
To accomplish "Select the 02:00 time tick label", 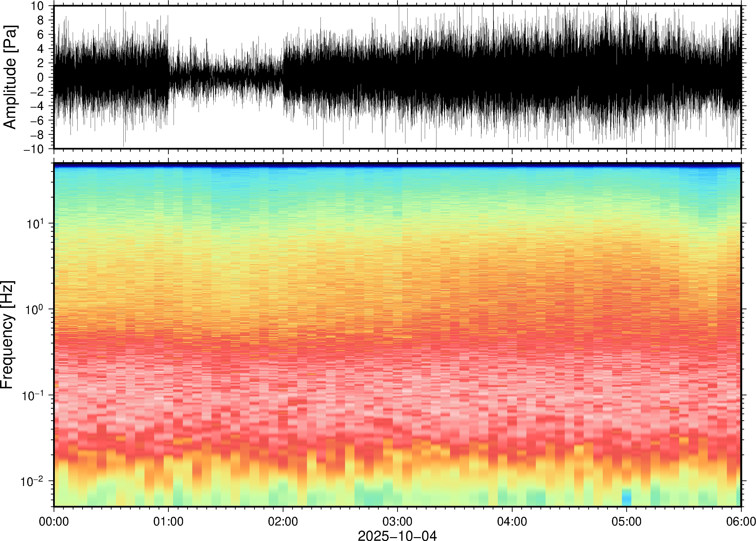I will point(283,521).
